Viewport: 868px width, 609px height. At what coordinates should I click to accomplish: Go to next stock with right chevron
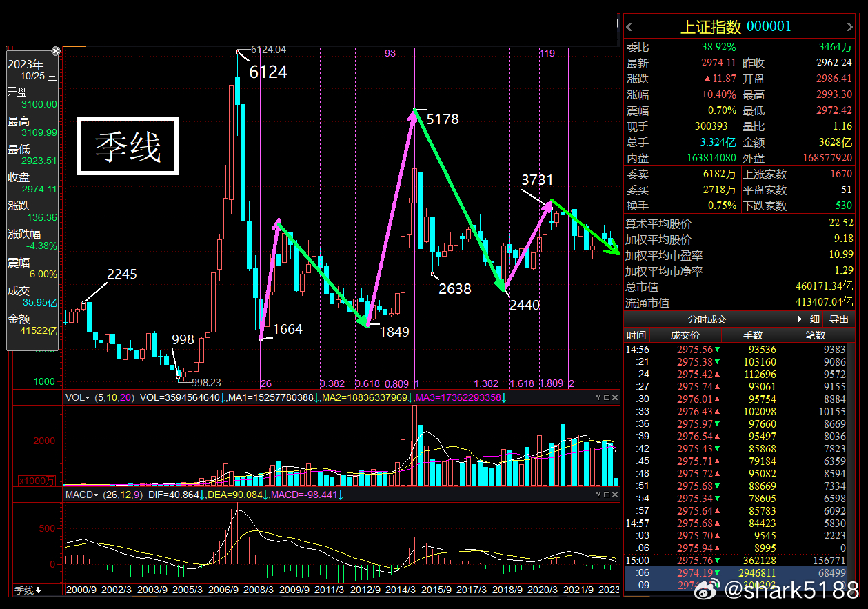coord(849,28)
